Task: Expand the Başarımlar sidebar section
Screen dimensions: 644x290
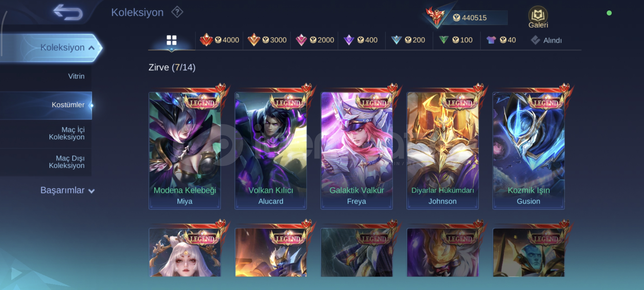Action: 67,190
